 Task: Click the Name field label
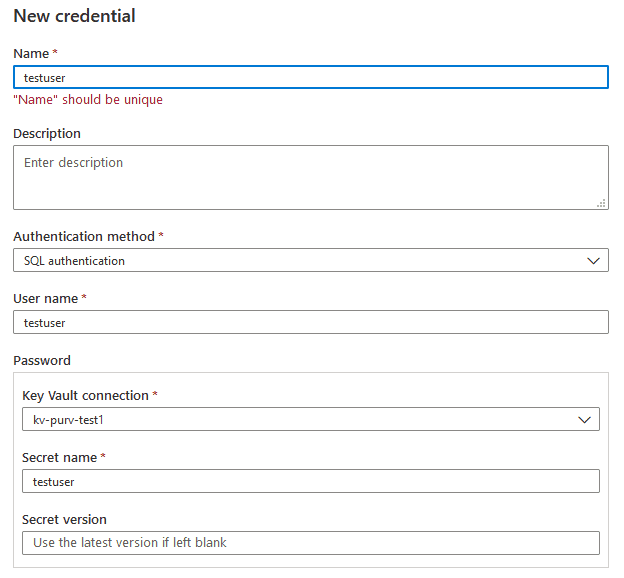pos(31,52)
